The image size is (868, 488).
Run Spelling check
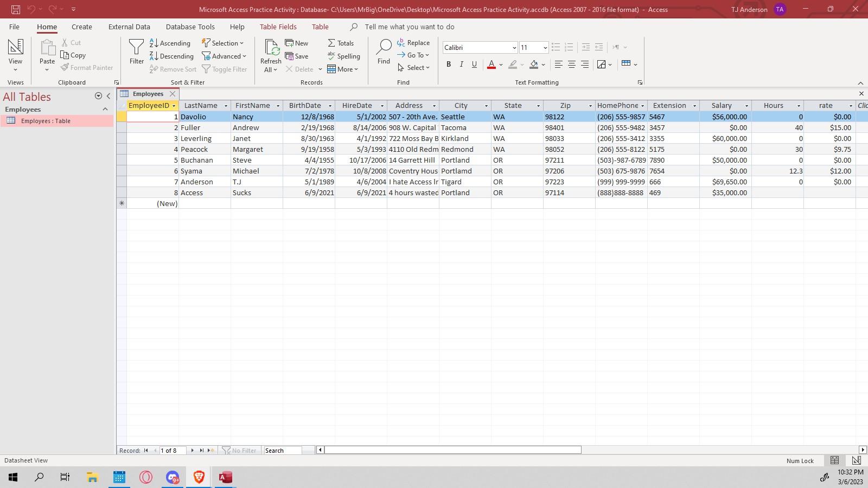(x=343, y=56)
